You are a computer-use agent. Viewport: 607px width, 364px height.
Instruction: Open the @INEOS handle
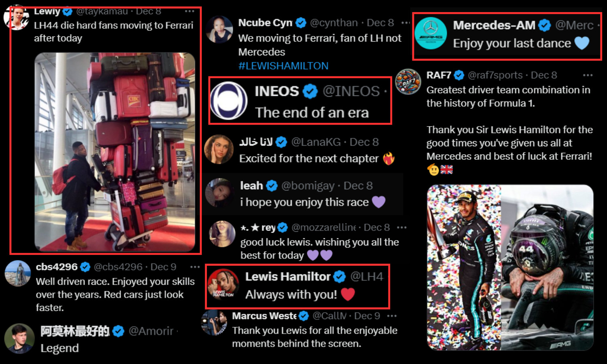(351, 91)
